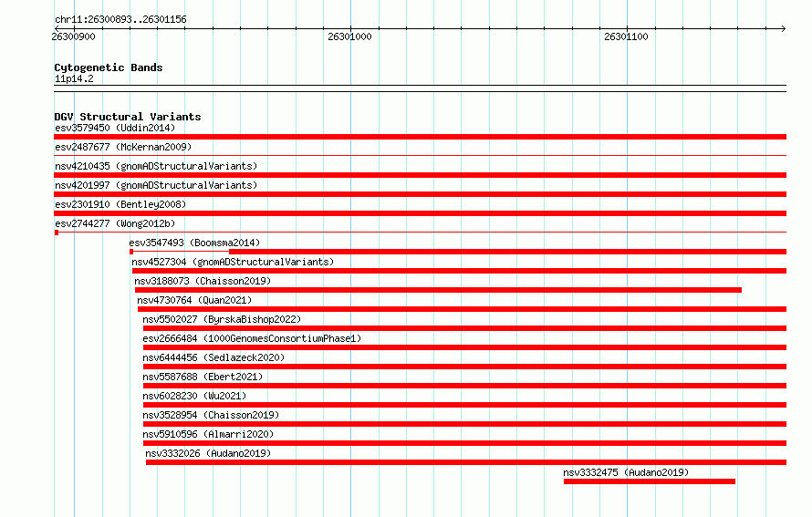Click the thick red segment of esv3547493 Boomsma2014

[507, 252]
